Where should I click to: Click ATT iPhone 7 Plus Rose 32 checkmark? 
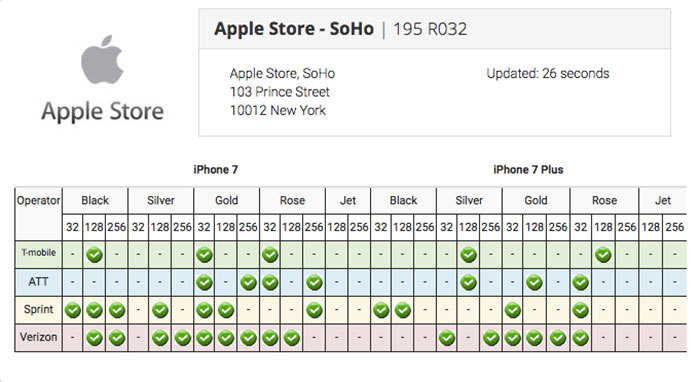coord(580,282)
